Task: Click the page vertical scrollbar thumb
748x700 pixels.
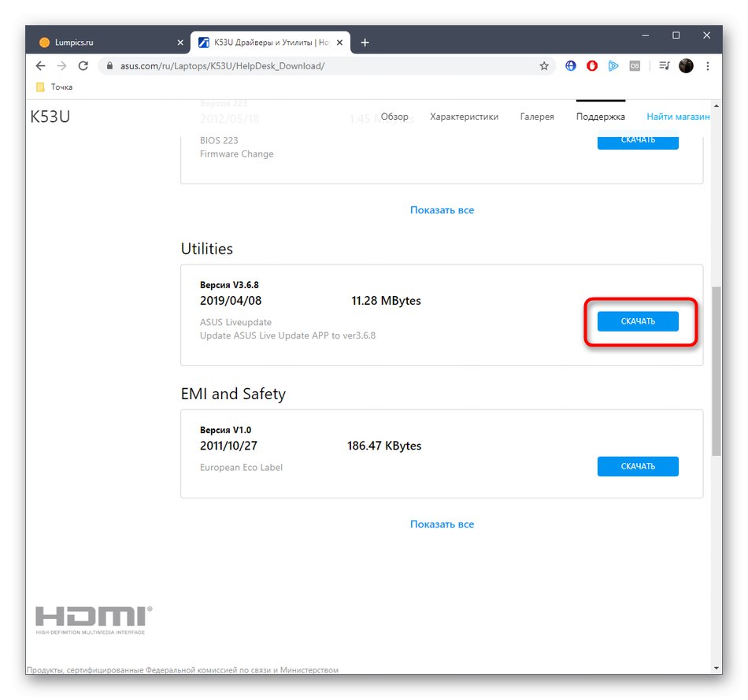Action: coord(716,371)
